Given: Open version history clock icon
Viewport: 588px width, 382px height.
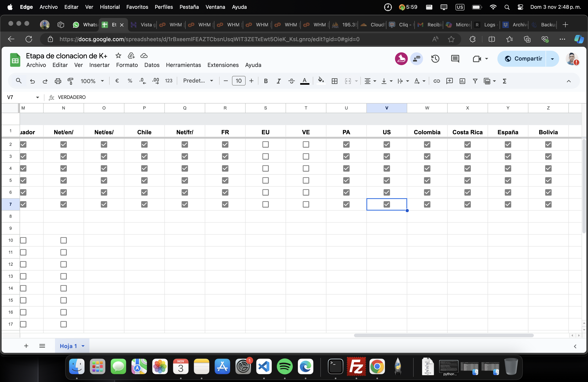Looking at the screenshot, I should [x=435, y=59].
